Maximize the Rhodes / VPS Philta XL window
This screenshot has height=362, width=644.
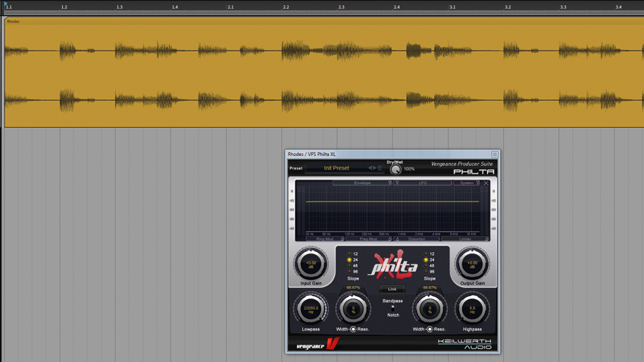(x=495, y=154)
